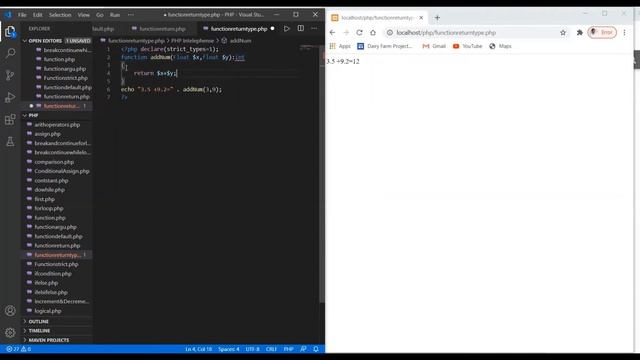640x360 pixels.
Task: Switch to the partially hidden fault.php editor tab
Action: 103,29
